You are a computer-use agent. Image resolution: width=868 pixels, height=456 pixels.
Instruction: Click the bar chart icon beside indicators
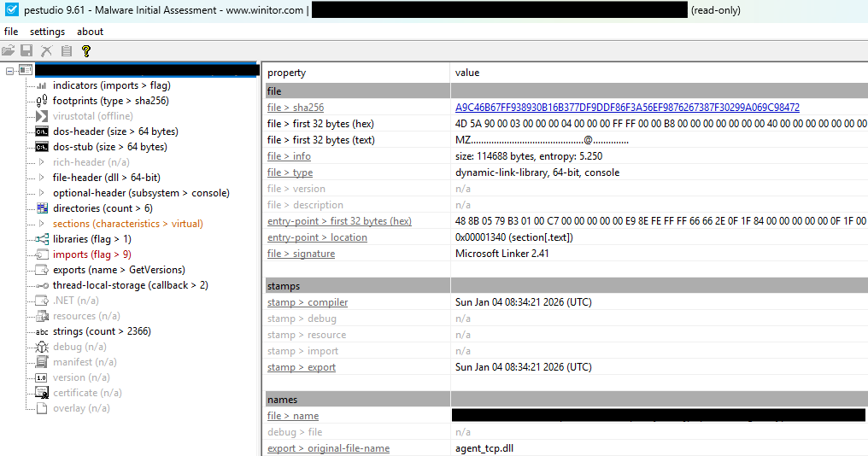click(42, 85)
